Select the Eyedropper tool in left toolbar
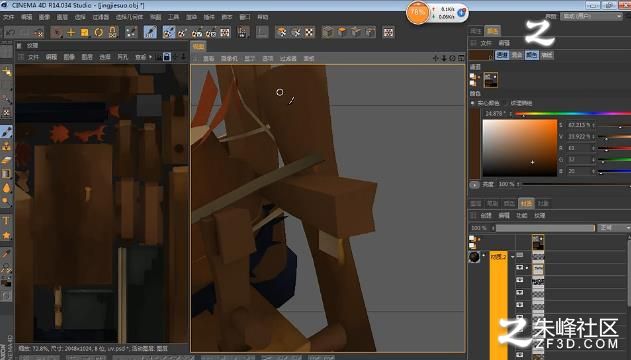This screenshot has width=631, height=360. [6, 254]
